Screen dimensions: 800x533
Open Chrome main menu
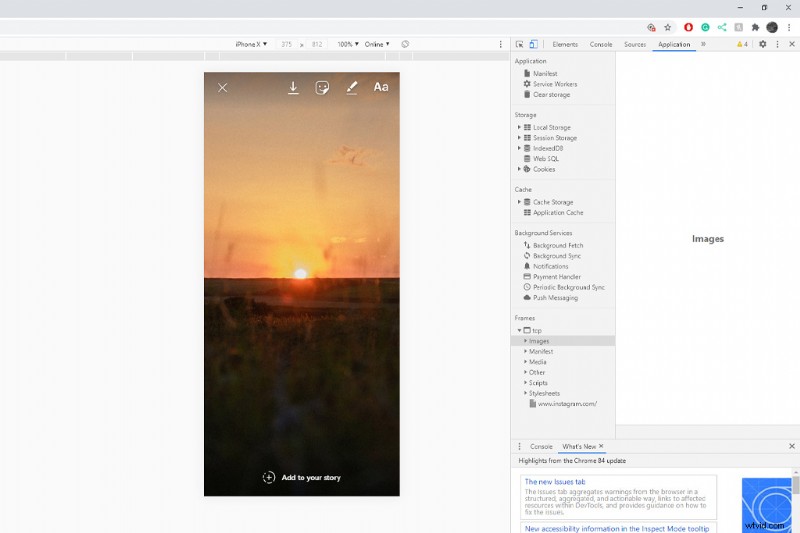click(x=789, y=28)
